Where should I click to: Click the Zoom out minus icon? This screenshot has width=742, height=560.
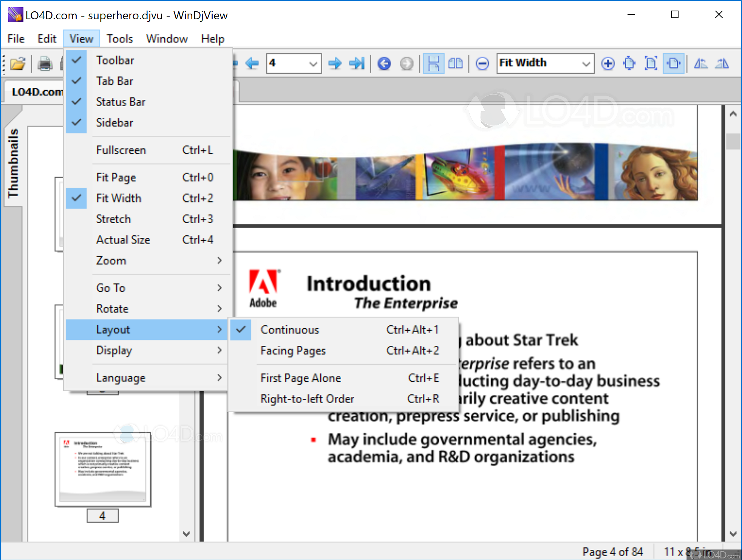point(482,63)
